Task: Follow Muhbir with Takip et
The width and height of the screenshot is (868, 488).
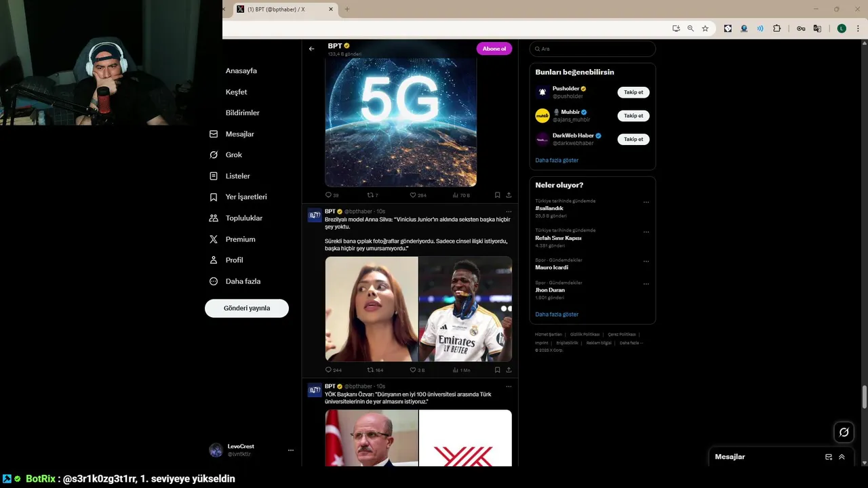Action: (633, 116)
